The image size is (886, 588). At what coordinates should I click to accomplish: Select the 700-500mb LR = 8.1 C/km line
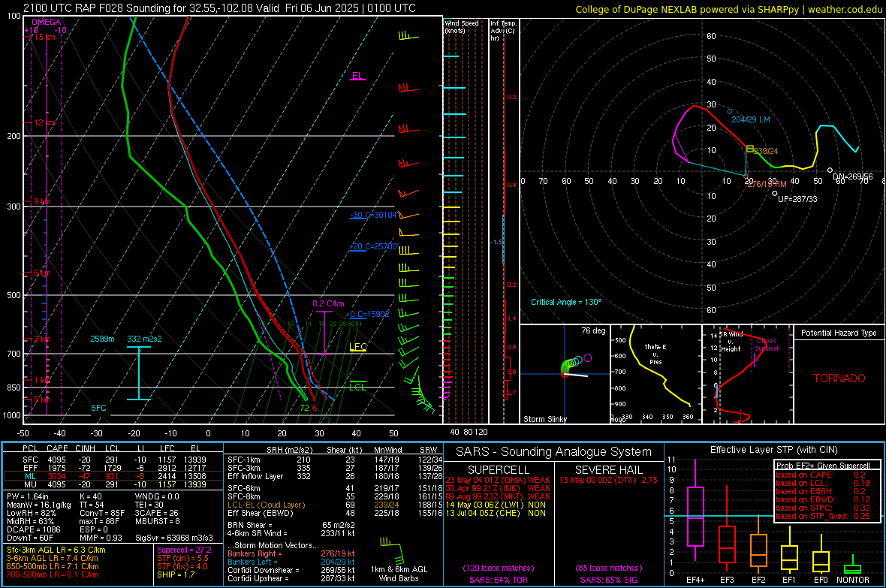pos(53,574)
